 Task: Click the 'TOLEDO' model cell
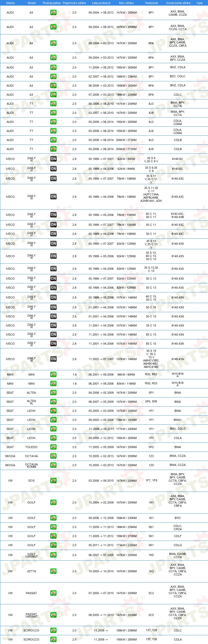31,447
